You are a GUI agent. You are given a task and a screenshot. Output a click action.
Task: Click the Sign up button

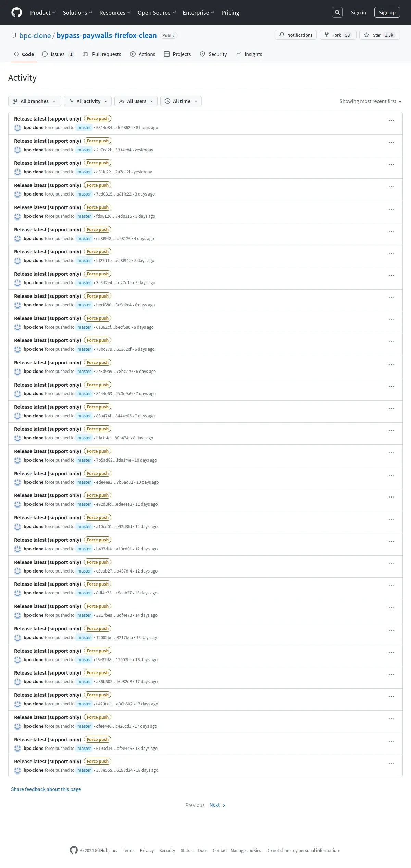pyautogui.click(x=387, y=12)
